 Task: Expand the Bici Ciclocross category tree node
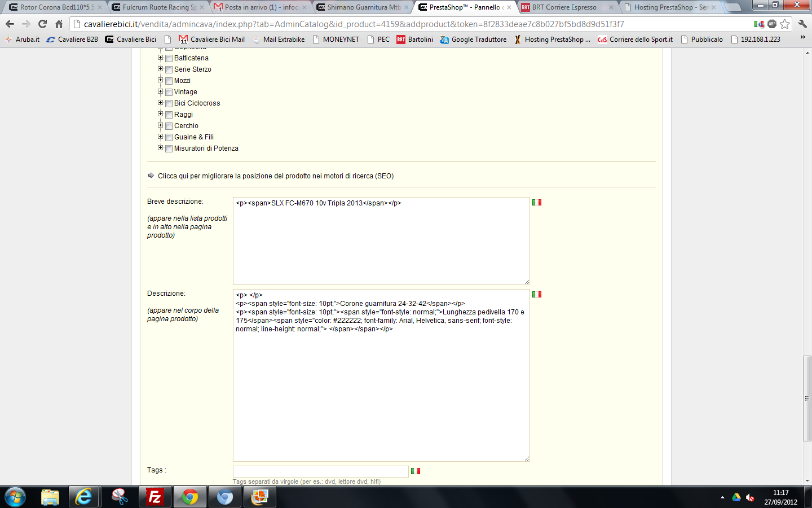(x=160, y=103)
